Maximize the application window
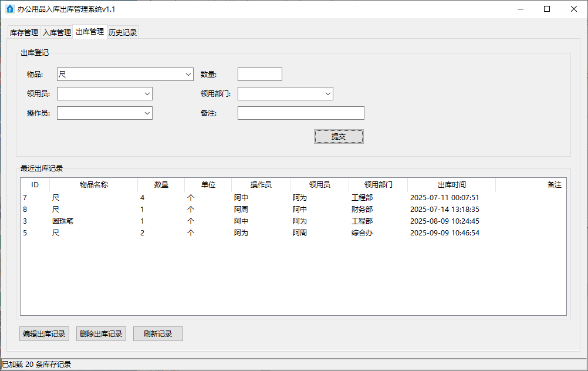 pyautogui.click(x=547, y=9)
